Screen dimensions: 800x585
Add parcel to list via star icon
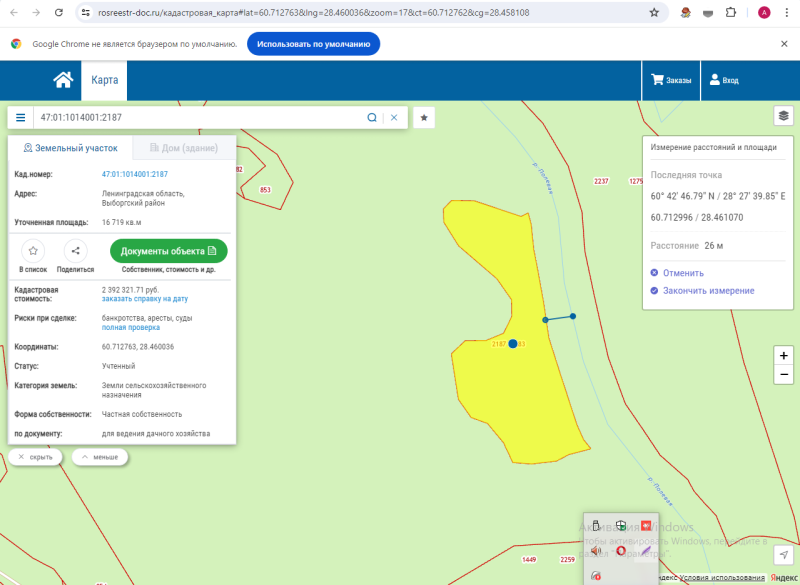(x=33, y=251)
